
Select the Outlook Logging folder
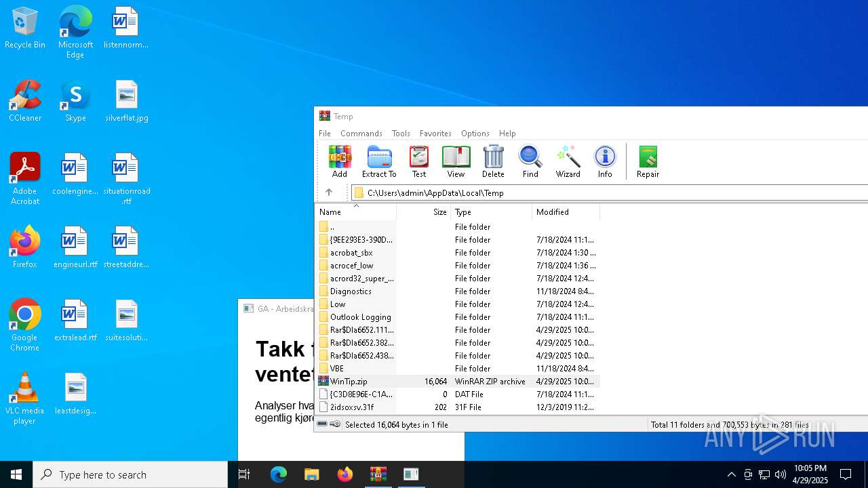pyautogui.click(x=458, y=317)
